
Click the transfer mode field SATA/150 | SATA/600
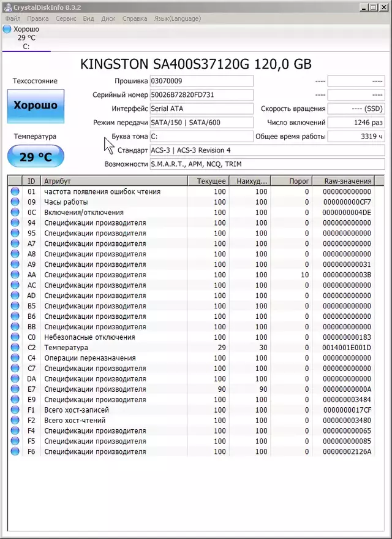point(202,123)
